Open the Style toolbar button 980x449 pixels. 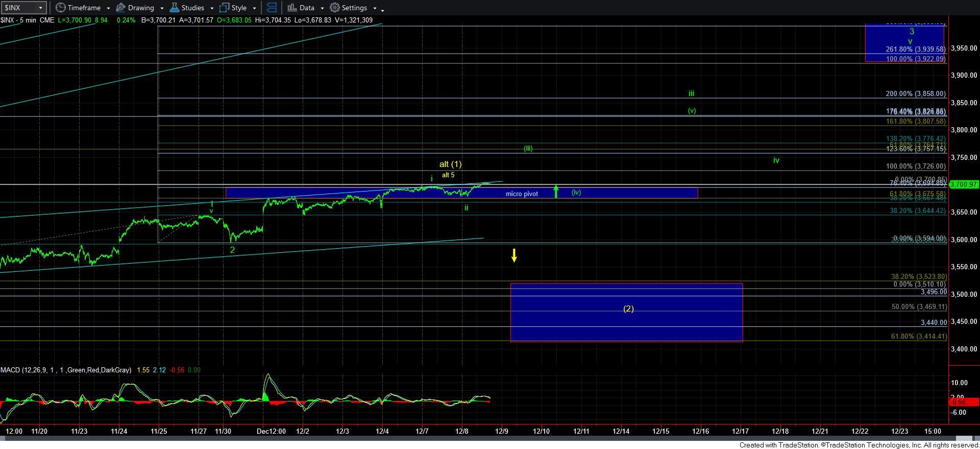click(233, 8)
